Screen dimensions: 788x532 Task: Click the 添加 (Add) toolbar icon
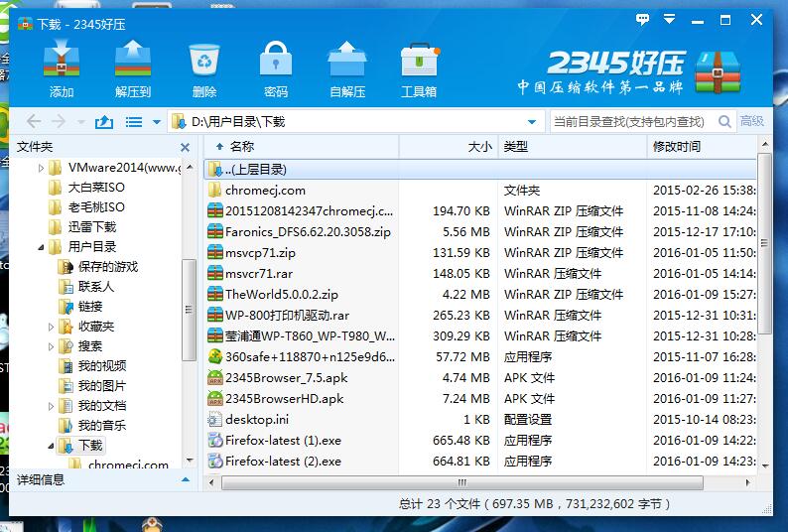[x=62, y=60]
